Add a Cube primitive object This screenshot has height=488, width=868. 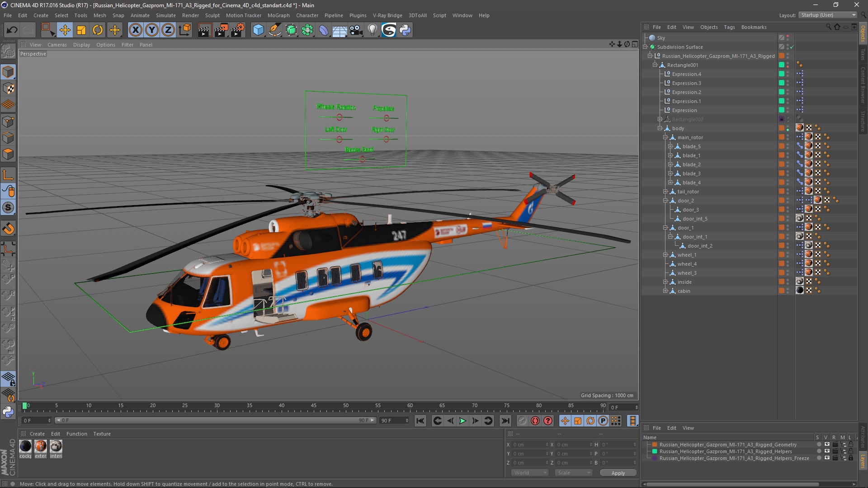pos(258,30)
